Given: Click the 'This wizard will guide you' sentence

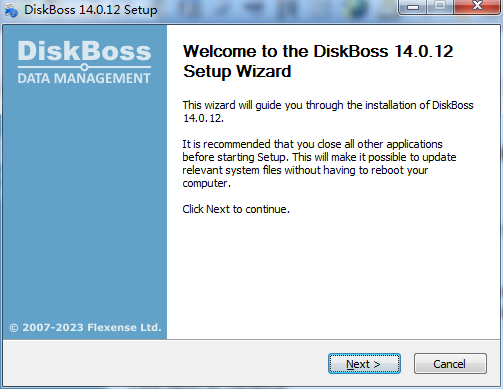Looking at the screenshot, I should pos(328,111).
